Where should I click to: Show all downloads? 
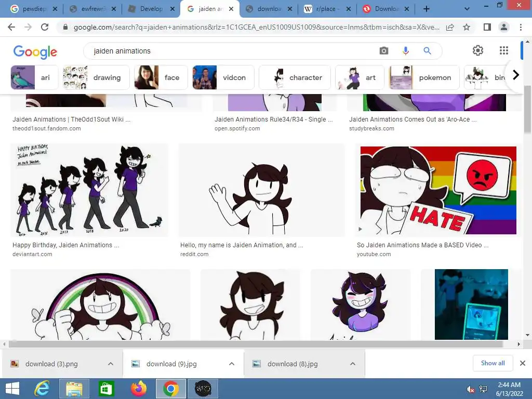[x=493, y=363]
